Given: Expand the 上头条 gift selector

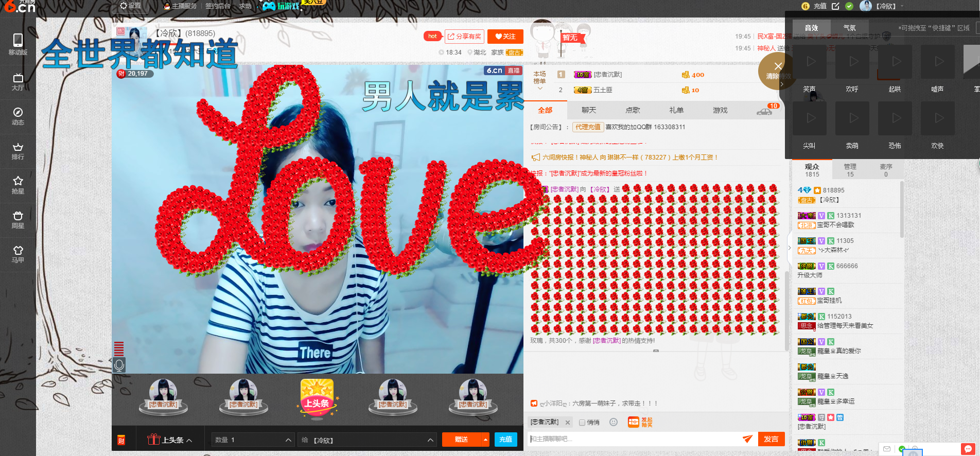Looking at the screenshot, I should tap(170, 440).
